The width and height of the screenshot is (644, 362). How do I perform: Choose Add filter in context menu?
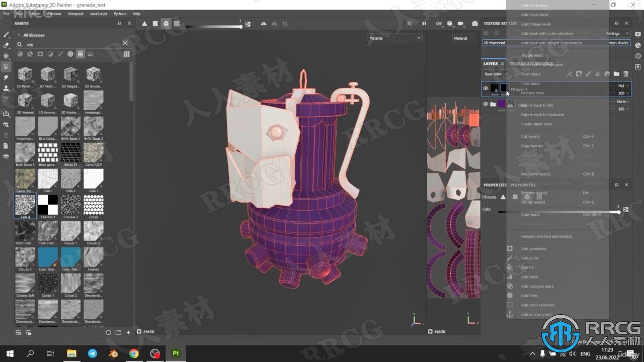[529, 296]
